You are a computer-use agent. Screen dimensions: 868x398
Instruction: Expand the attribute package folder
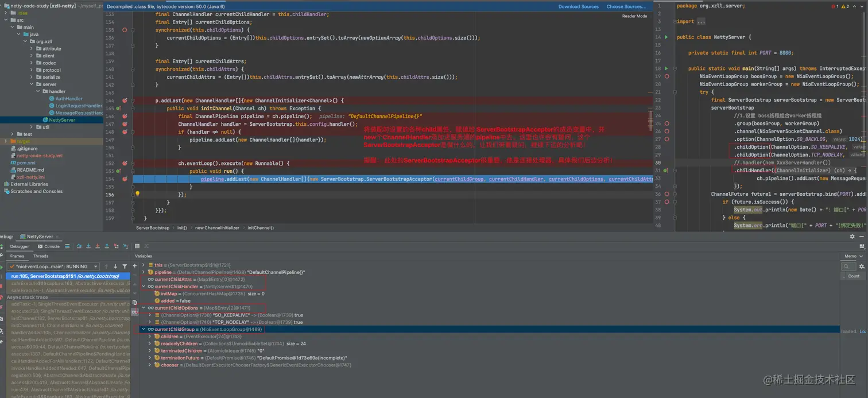(32, 49)
